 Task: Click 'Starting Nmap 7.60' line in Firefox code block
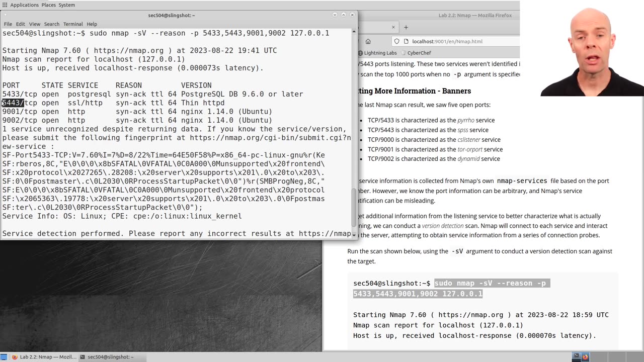pyautogui.click(x=481, y=315)
